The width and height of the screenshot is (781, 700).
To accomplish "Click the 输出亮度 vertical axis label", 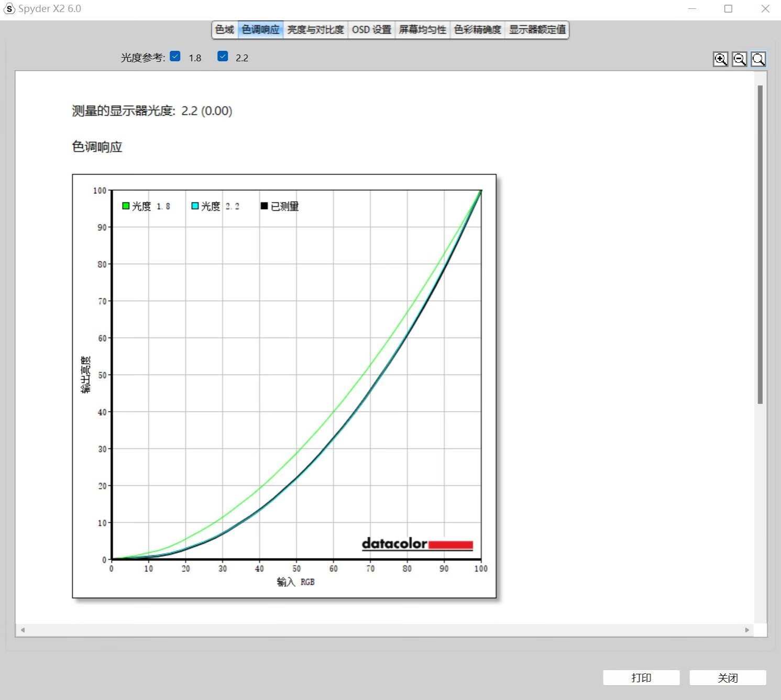I will (85, 375).
